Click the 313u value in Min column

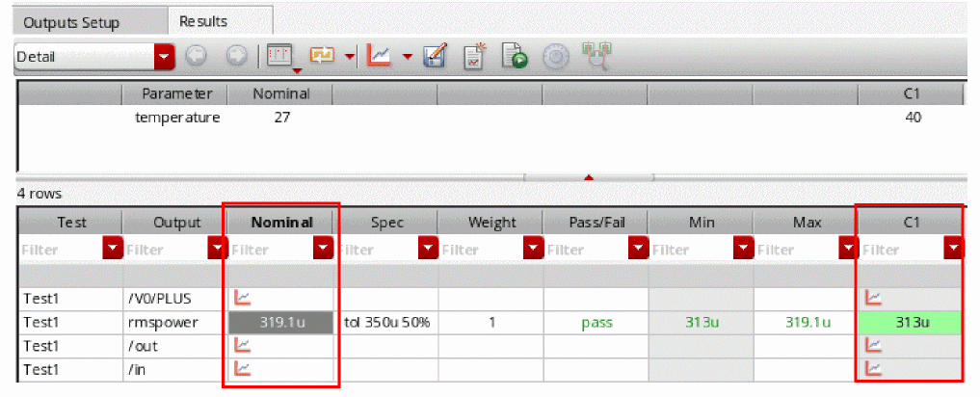tap(701, 323)
